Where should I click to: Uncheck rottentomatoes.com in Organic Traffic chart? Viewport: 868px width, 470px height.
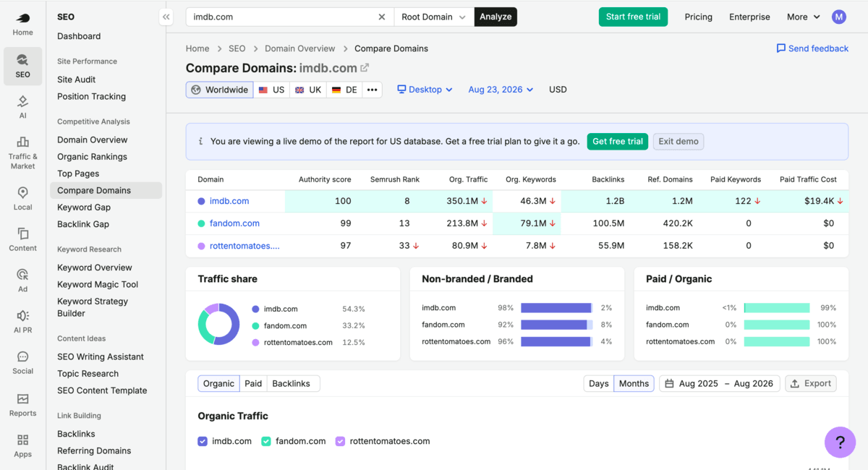[x=340, y=441]
